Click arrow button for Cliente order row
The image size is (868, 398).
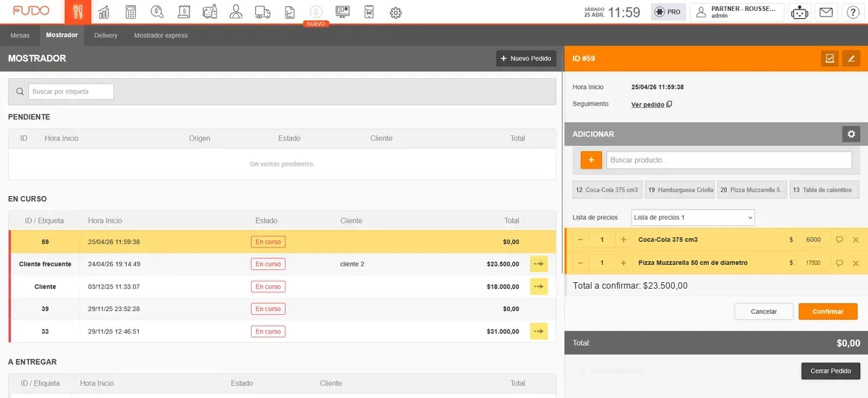(x=539, y=287)
